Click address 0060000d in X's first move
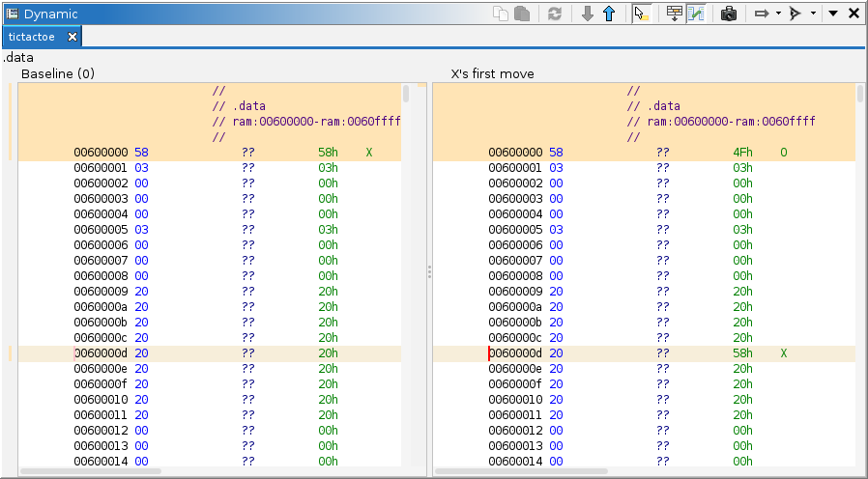The width and height of the screenshot is (868, 479). [x=515, y=353]
